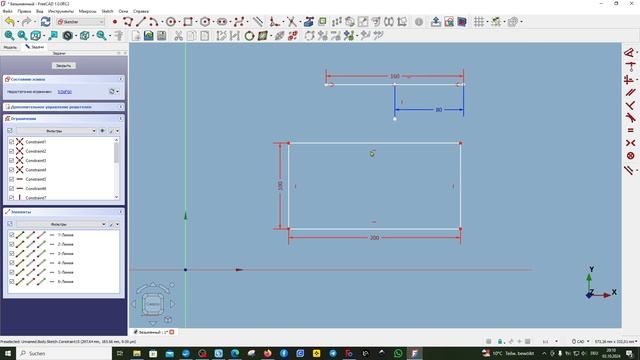Select the B-spline tool
The height and width of the screenshot is (360, 640).
[x=239, y=22]
